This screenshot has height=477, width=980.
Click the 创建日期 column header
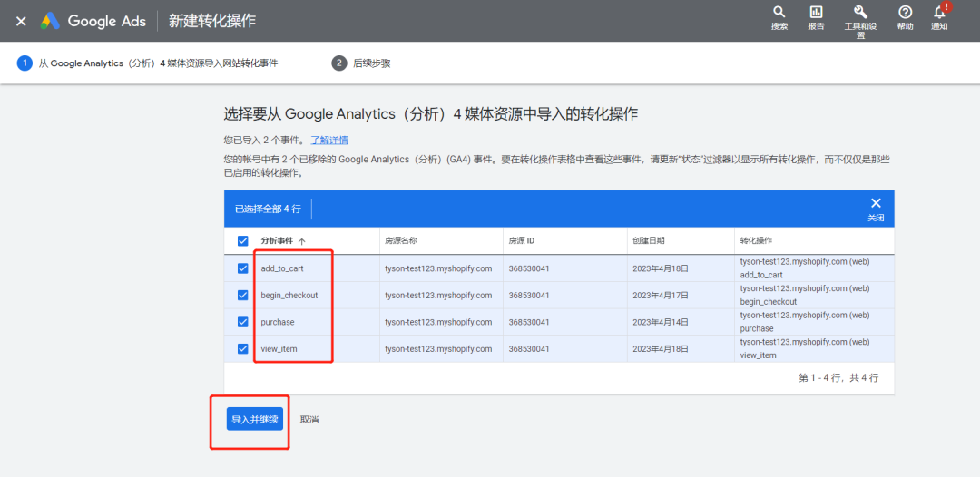click(648, 241)
